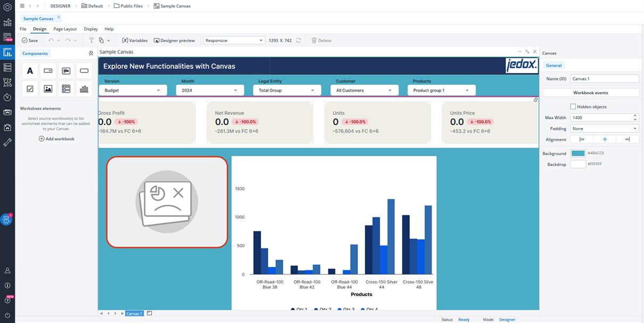This screenshot has width=644, height=323.
Task: Open the All Customers dropdown
Action: point(365,91)
